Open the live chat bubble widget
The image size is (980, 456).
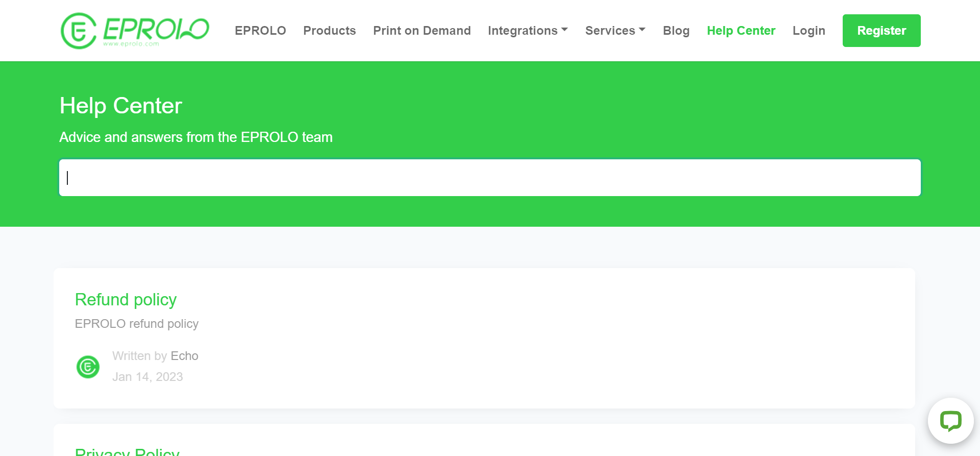(950, 421)
